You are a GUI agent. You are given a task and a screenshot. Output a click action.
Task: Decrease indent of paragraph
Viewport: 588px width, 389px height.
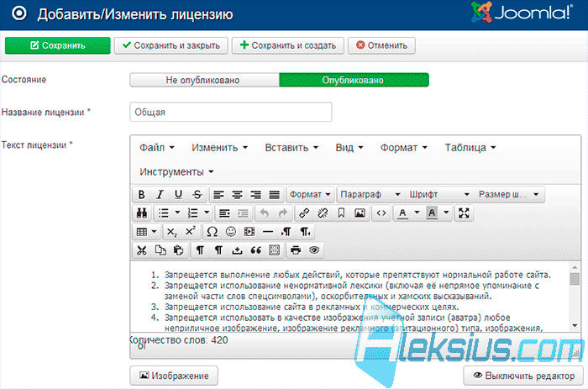coord(224,213)
